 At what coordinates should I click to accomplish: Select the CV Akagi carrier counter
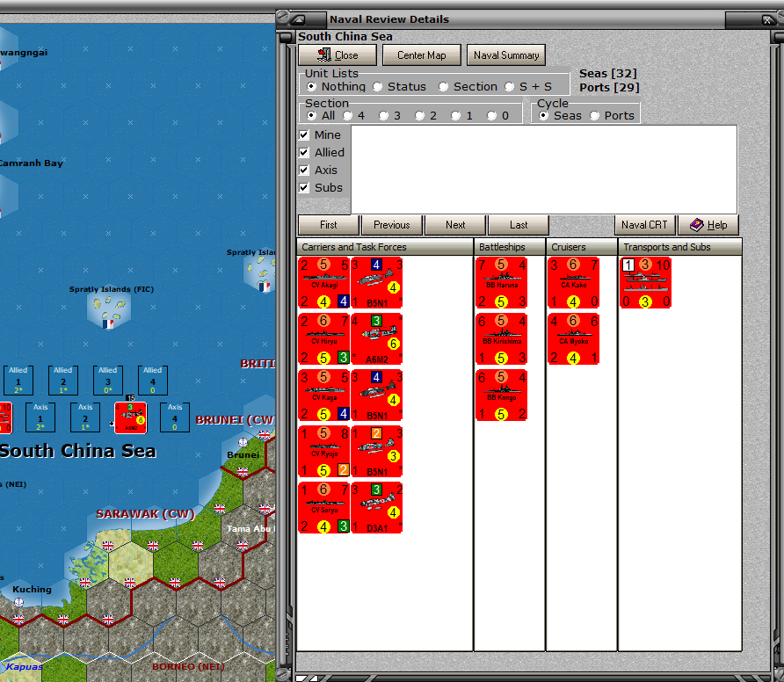[x=324, y=283]
